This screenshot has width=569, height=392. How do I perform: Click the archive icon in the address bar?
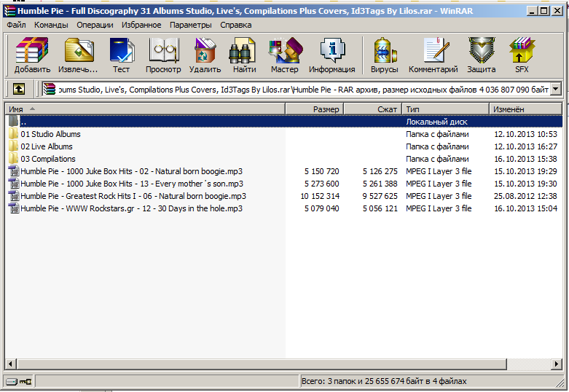pyautogui.click(x=50, y=89)
